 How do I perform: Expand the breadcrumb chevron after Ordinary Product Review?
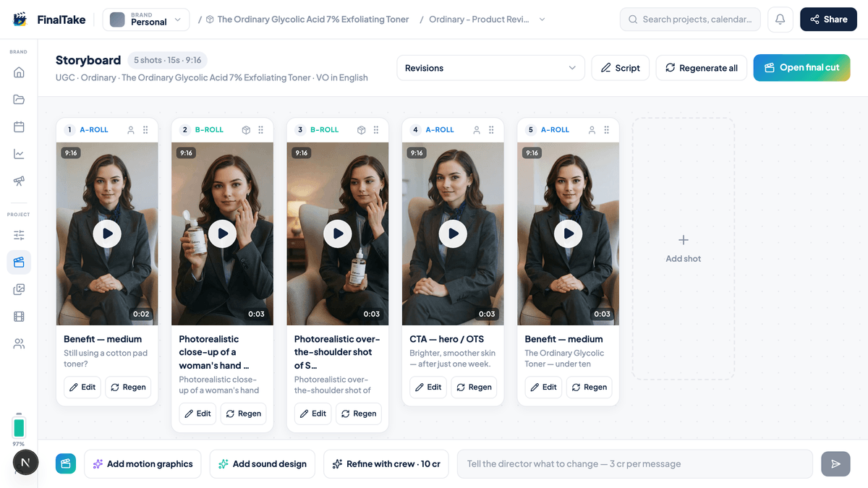(542, 20)
